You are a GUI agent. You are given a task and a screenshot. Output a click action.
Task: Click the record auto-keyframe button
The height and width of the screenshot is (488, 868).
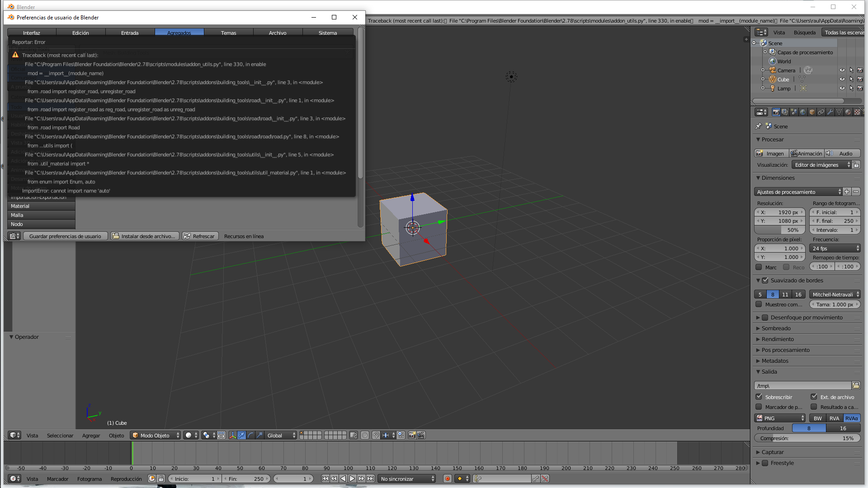coord(447,479)
